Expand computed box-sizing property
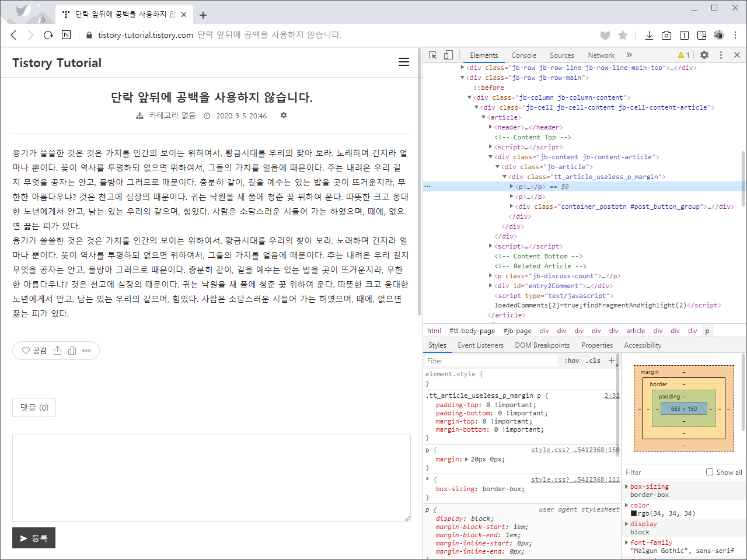Image resolution: width=747 pixels, height=560 pixels. [x=627, y=487]
